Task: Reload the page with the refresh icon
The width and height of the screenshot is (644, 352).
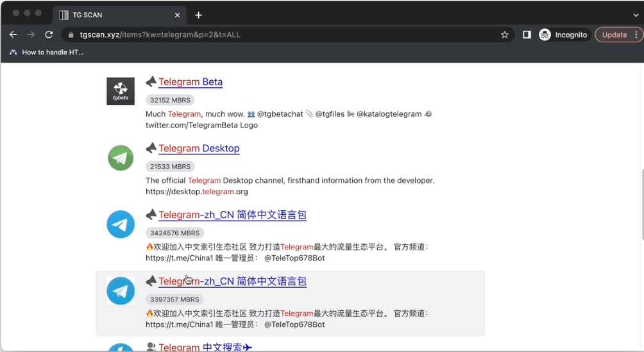Action: (x=49, y=35)
